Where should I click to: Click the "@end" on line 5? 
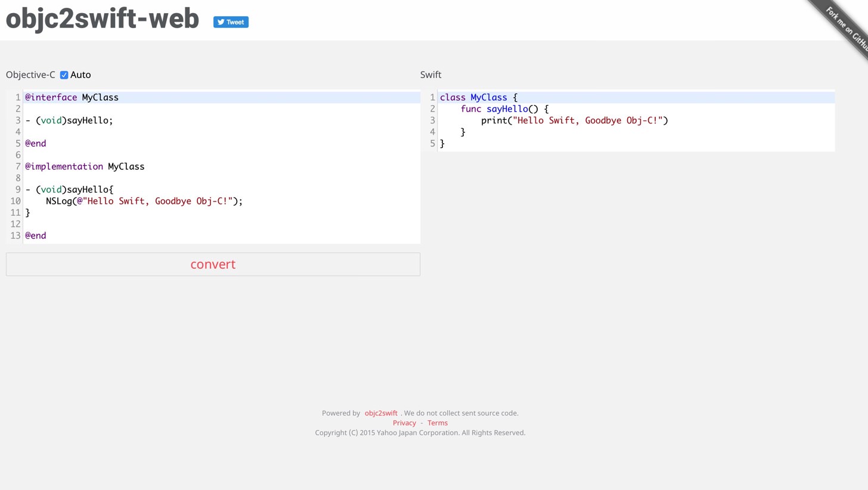point(35,143)
